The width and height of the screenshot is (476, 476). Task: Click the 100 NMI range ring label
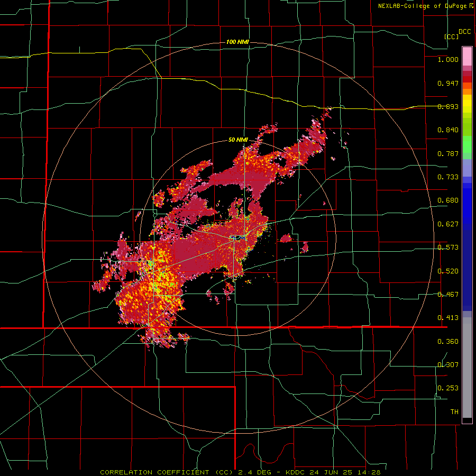[x=237, y=42]
